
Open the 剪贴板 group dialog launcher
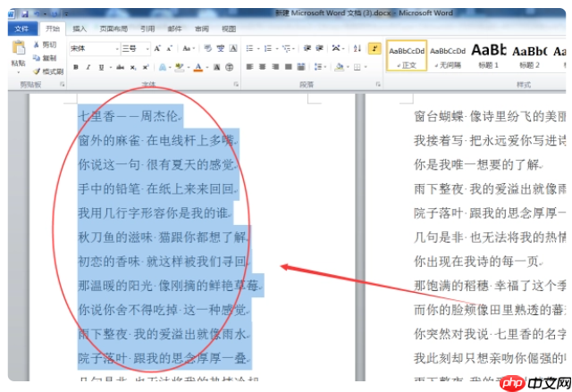pyautogui.click(x=62, y=85)
